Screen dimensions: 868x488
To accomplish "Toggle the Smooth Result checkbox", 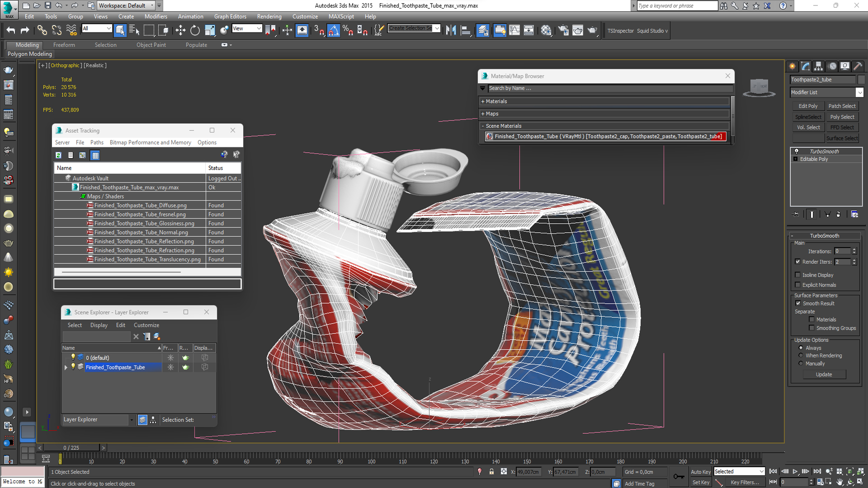I will pos(798,303).
